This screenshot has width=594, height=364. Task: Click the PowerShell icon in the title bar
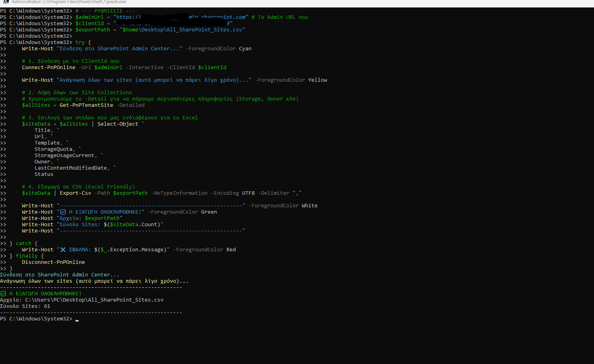pos(6,2)
